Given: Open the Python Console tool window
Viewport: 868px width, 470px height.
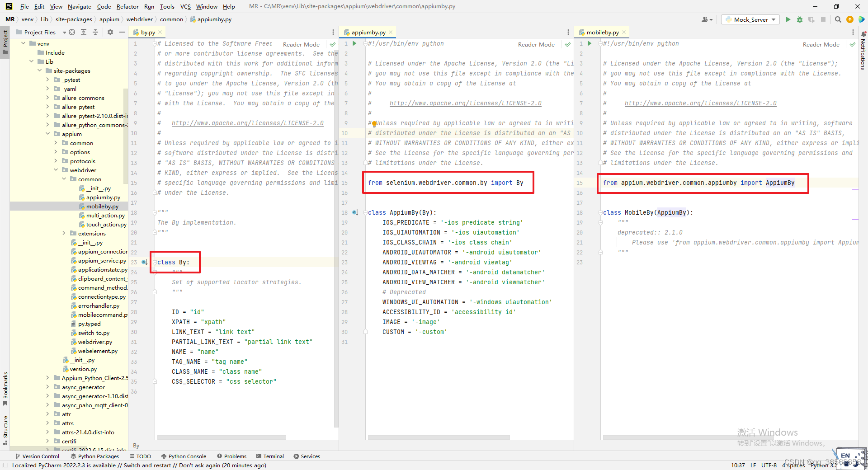Looking at the screenshot, I should pyautogui.click(x=184, y=456).
